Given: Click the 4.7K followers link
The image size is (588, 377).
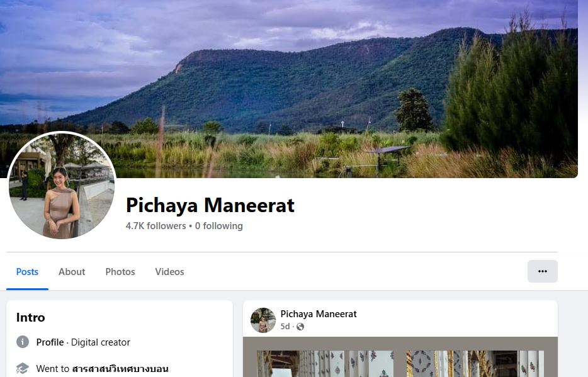Looking at the screenshot, I should point(155,226).
